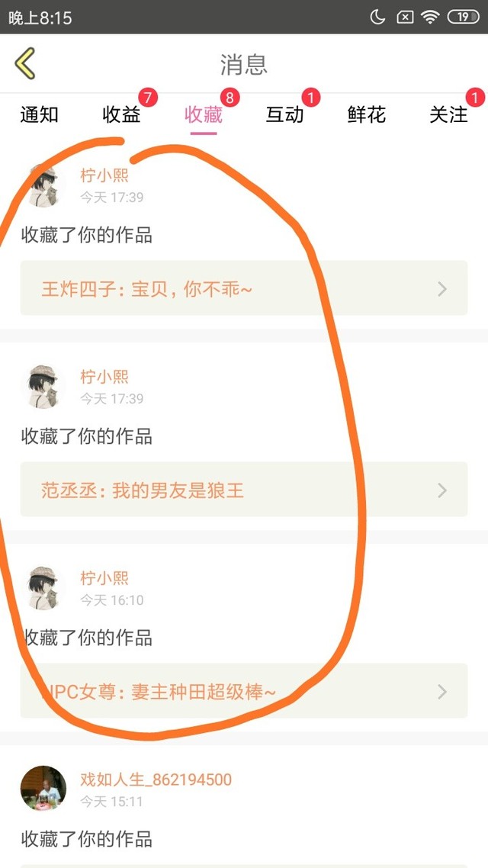Expand chevron on 范丞丞 work card
The image size is (488, 868).
point(442,490)
